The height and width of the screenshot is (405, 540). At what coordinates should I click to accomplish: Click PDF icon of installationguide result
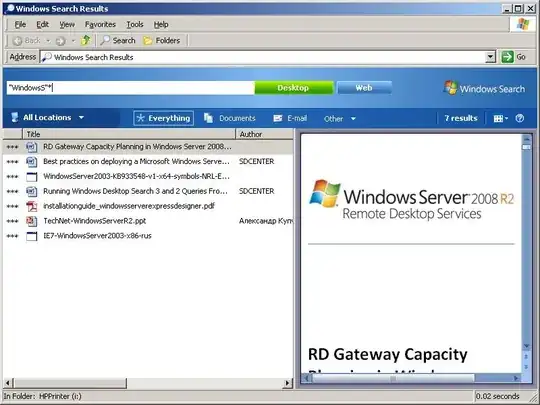(x=32, y=206)
